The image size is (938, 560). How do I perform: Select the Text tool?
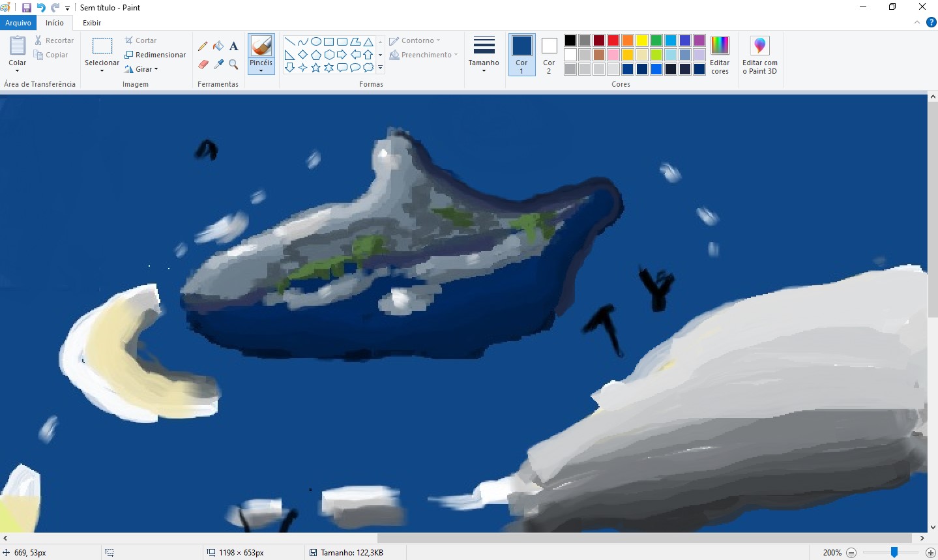tap(233, 46)
